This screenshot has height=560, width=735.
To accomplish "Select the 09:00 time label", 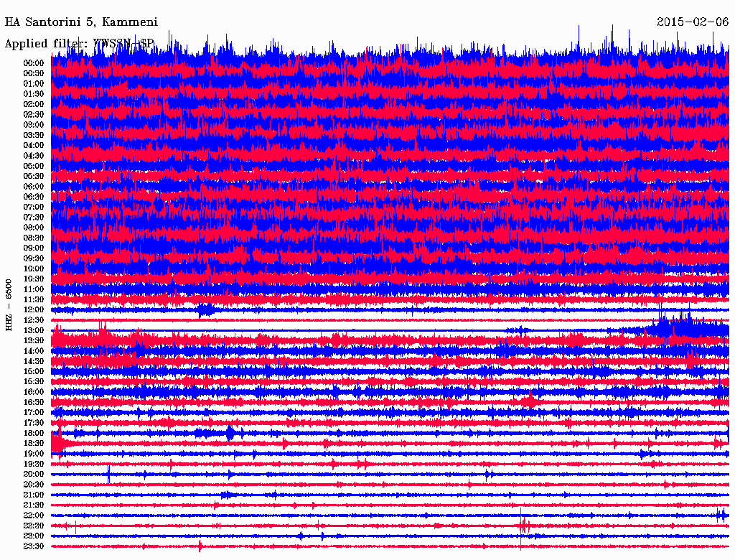I will coord(34,248).
